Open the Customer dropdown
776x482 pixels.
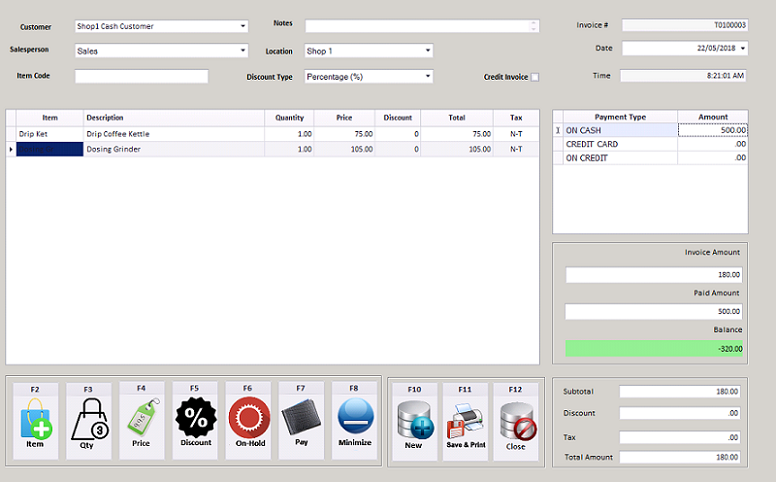pos(242,26)
